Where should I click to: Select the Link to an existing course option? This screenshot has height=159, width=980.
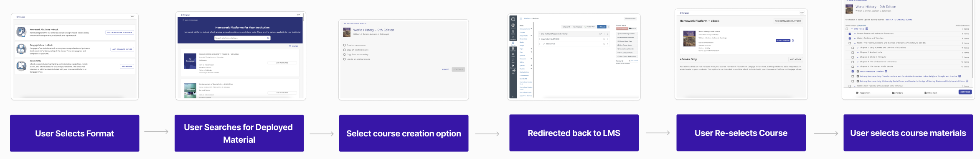click(345, 59)
